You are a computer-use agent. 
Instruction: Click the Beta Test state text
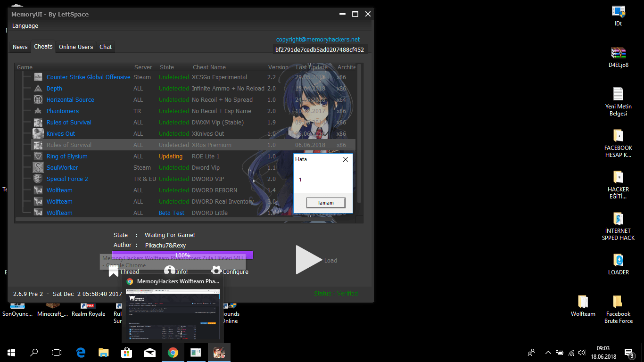tap(172, 213)
